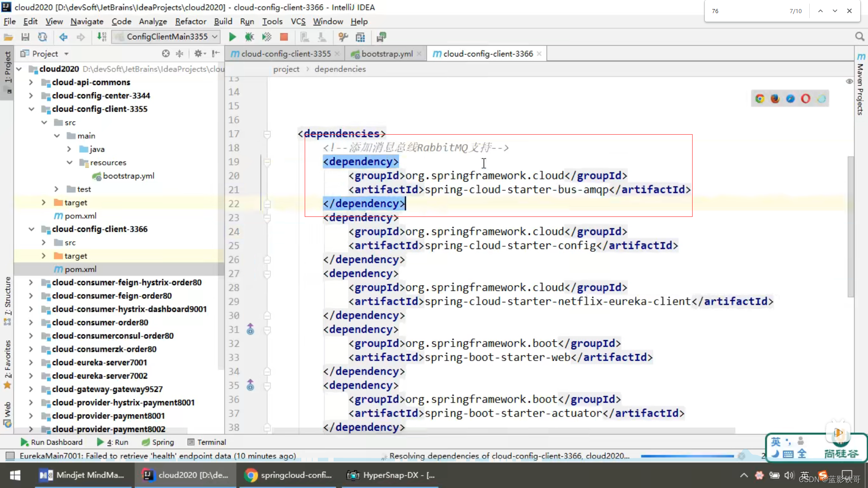Save all files with the floppy disk icon

point(25,37)
